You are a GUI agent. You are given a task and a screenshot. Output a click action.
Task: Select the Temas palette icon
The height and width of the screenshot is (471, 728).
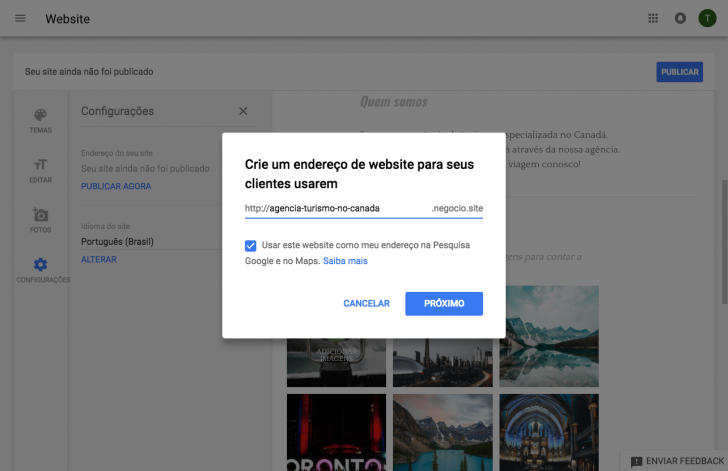click(x=40, y=115)
